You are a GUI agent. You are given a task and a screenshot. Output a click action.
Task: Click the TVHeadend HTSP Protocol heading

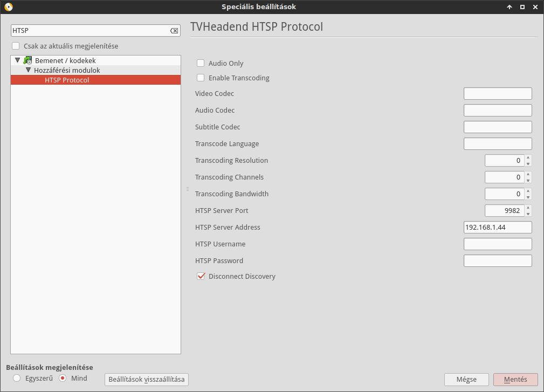[257, 27]
